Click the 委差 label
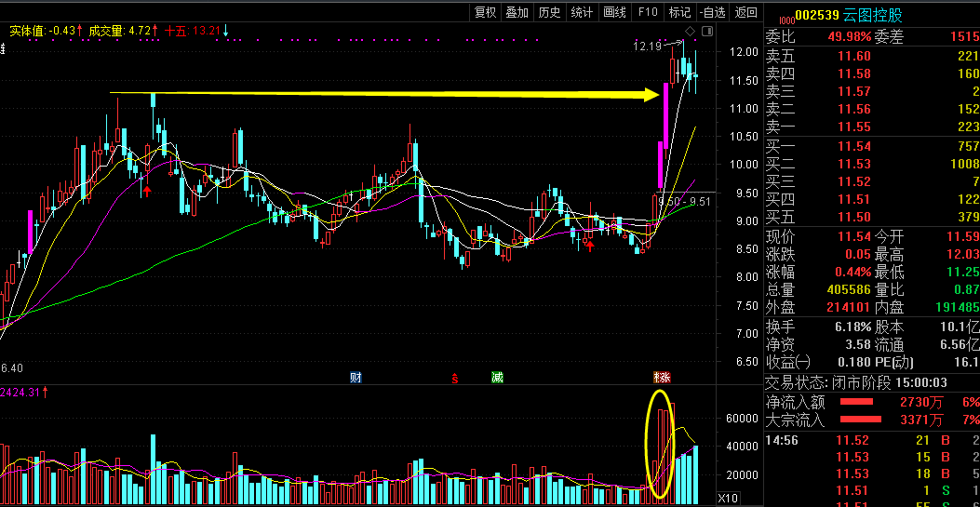 (889, 37)
